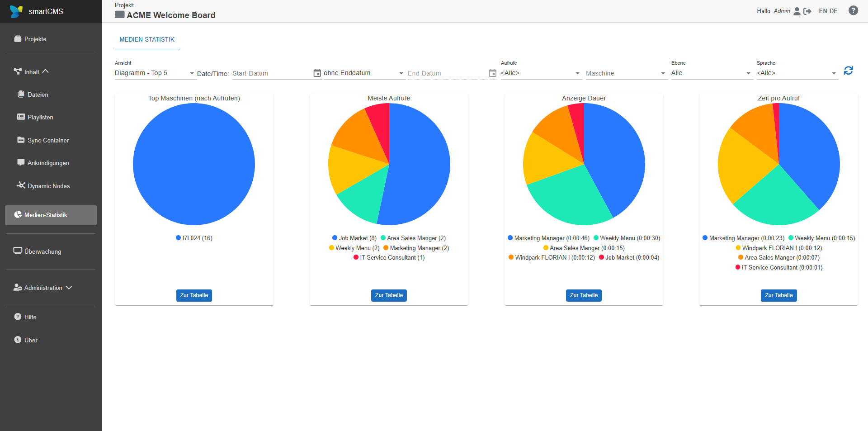Toggle Job Market legend in Meiste Aufrufe

[354, 238]
